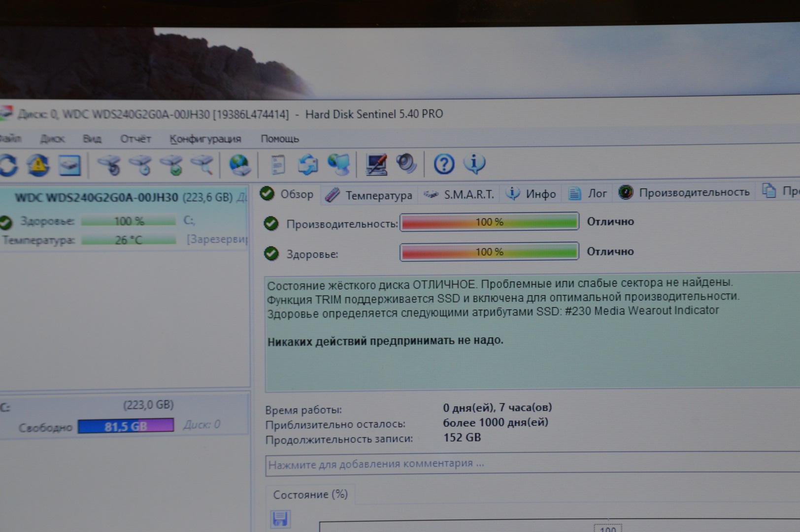The image size is (800, 532).
Task: Switch to the S.M.A.R.T. tab
Action: tap(459, 195)
